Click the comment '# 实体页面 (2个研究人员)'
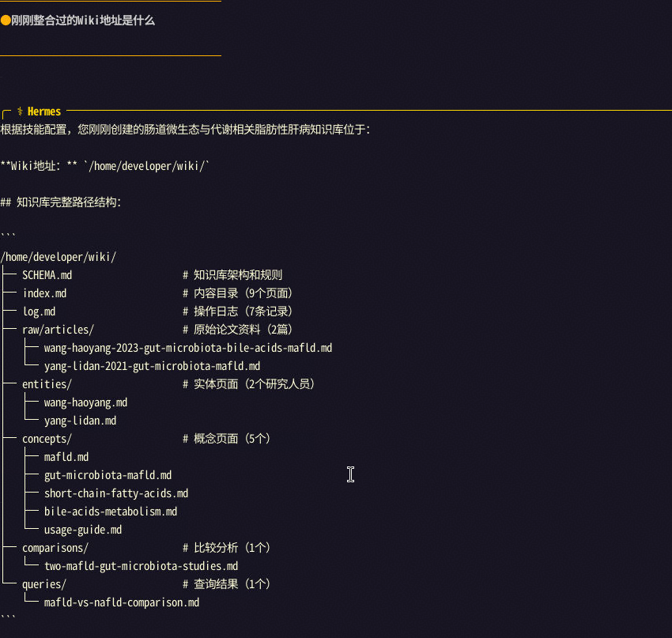The image size is (672, 638). tap(249, 384)
